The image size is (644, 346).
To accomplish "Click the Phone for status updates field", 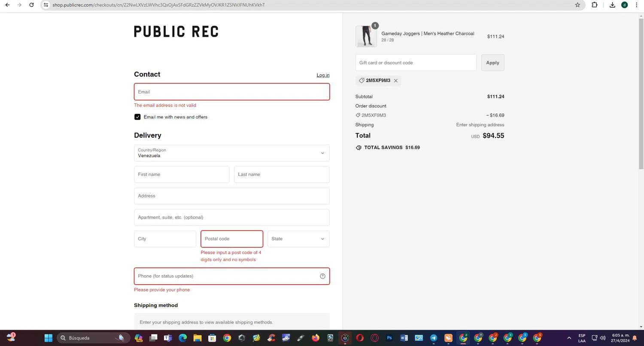I will [232, 276].
